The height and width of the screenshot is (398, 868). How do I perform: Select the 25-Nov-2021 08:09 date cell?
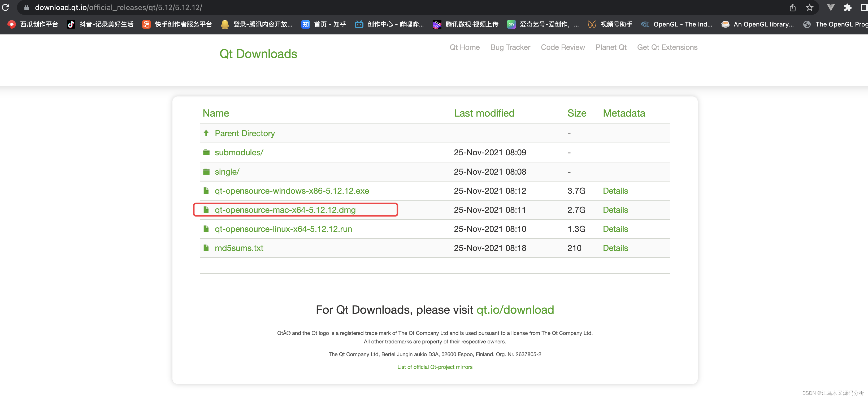point(490,152)
